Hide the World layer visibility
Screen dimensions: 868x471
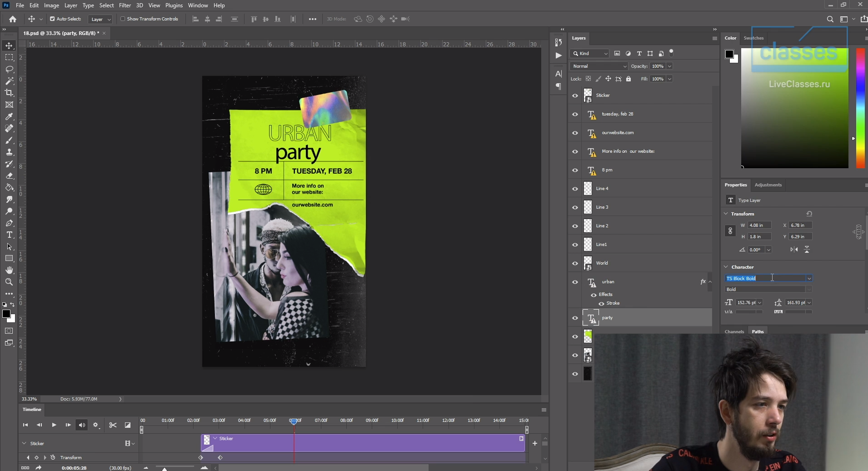point(575,263)
